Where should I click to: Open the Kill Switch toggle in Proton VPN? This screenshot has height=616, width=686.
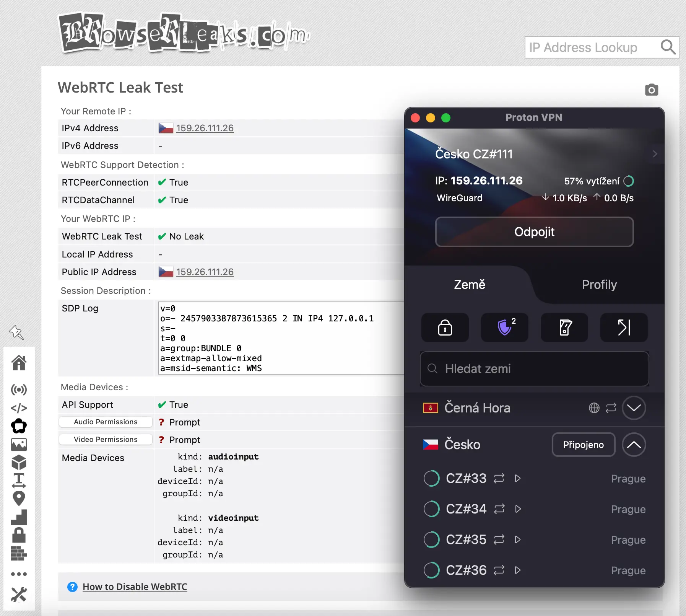coord(564,328)
